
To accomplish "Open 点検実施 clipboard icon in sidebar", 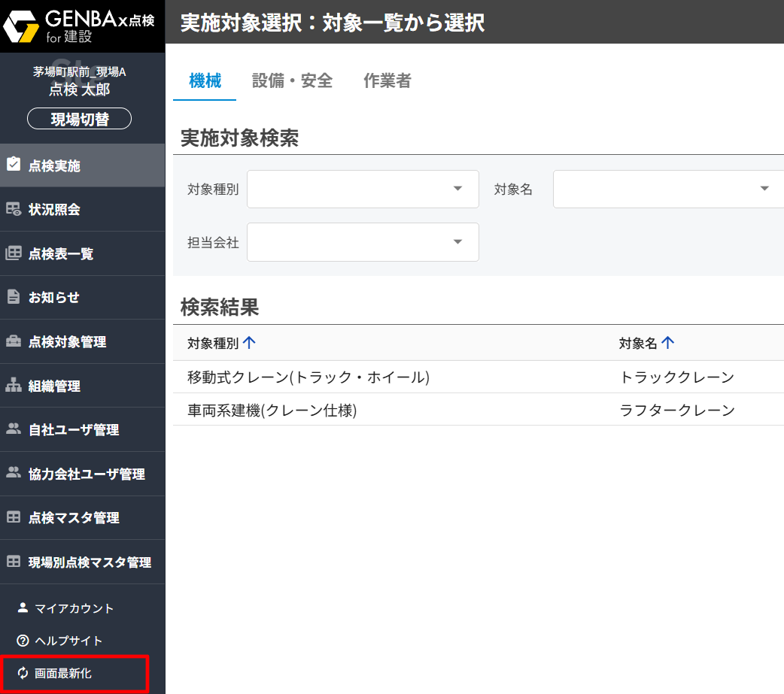I will point(14,165).
